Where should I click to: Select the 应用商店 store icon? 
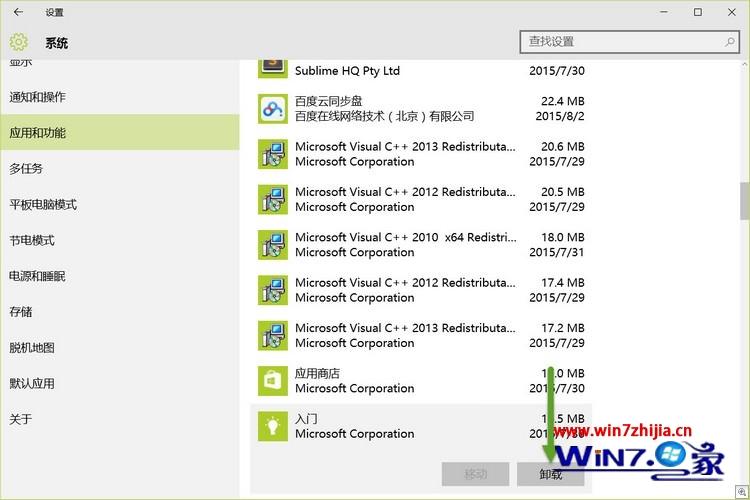coord(273,381)
